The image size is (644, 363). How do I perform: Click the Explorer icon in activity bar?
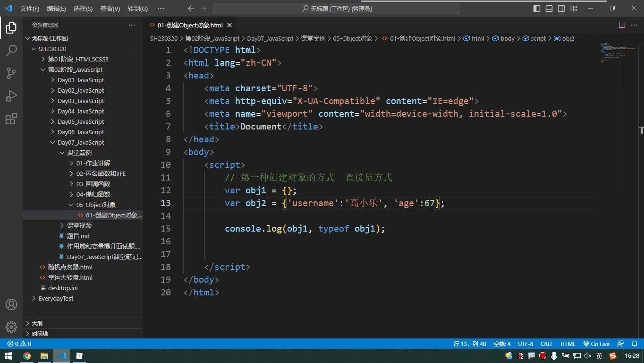tap(11, 28)
